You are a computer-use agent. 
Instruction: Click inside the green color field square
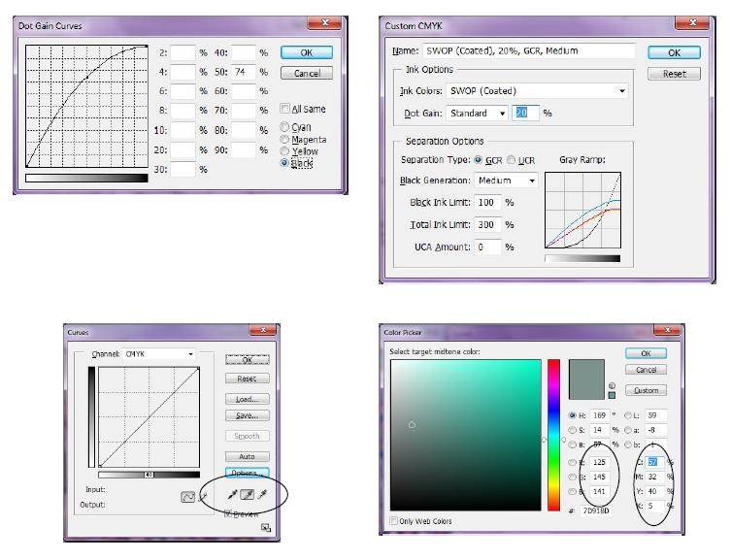(x=466, y=435)
